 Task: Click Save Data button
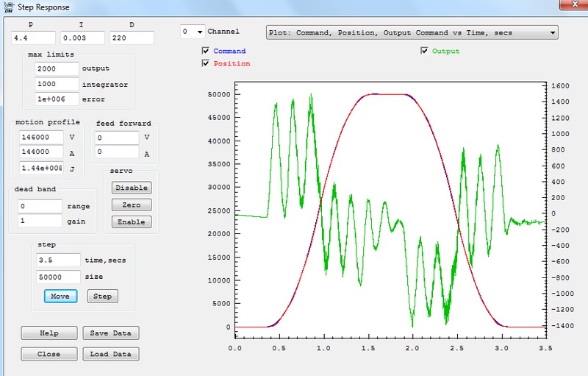click(x=110, y=333)
